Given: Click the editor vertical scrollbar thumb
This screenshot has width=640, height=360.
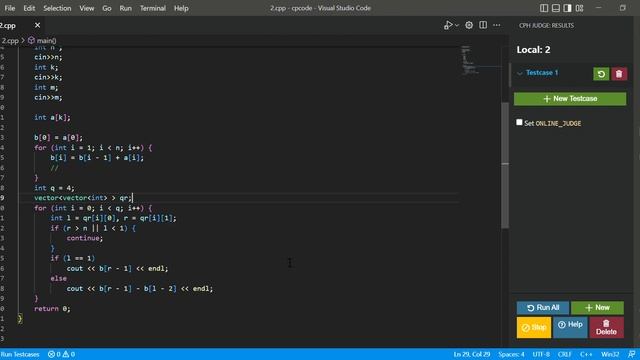Looking at the screenshot, I should (505, 165).
